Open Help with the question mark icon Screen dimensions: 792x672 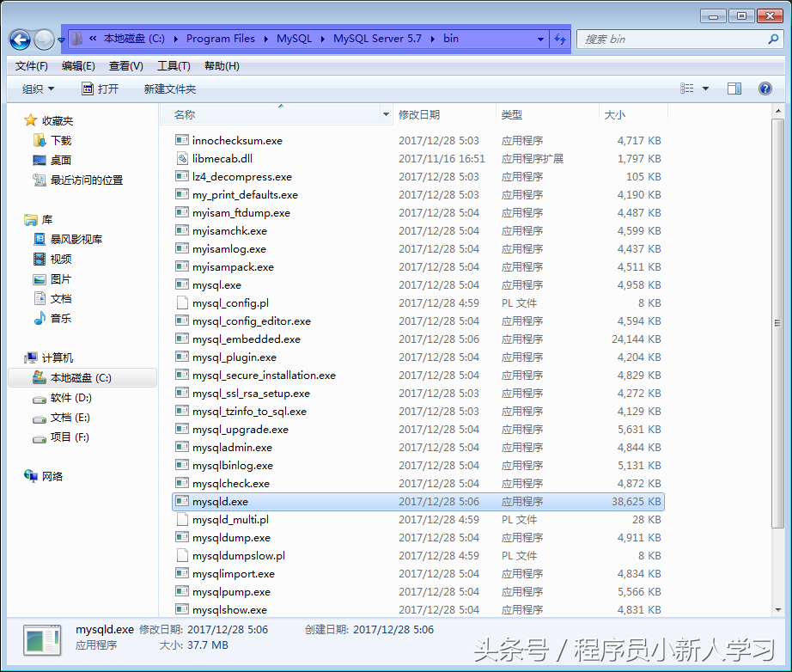click(764, 88)
